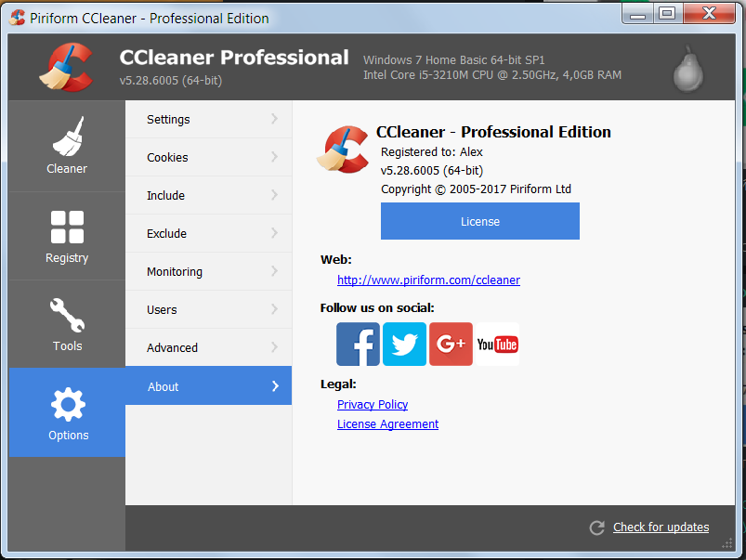Open CCleaner's Facebook page icon
Screen dimensions: 746x560
(x=358, y=344)
